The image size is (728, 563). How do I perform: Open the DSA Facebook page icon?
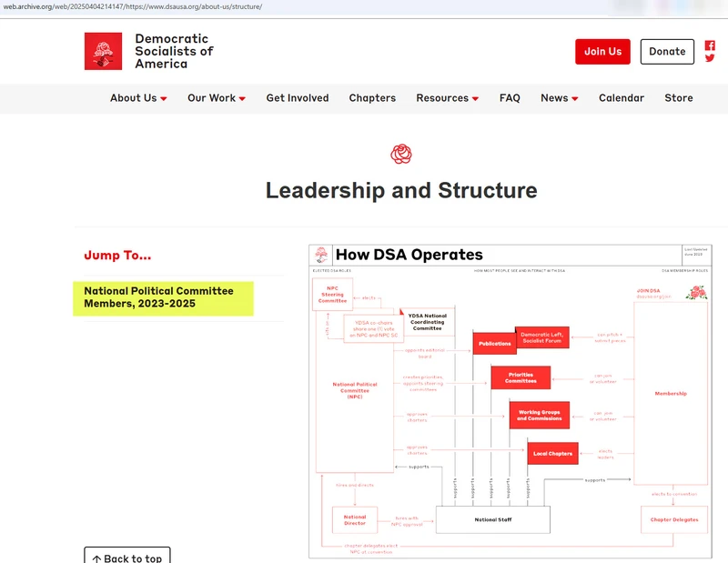[x=710, y=45]
